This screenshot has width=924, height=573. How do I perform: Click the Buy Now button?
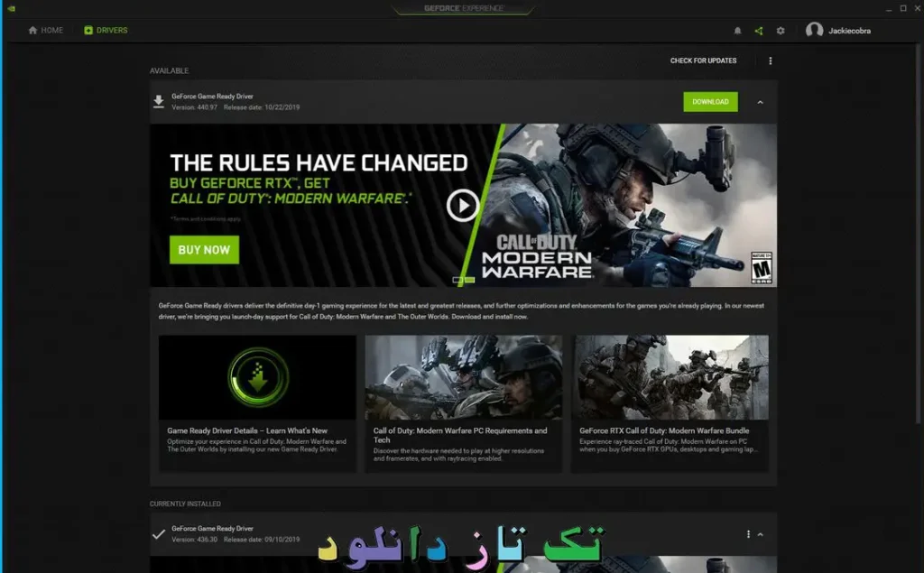pos(204,250)
